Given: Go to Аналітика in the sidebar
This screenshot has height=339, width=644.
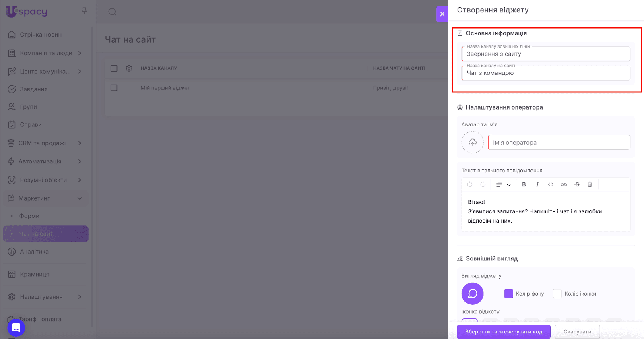Looking at the screenshot, I should click(x=34, y=252).
